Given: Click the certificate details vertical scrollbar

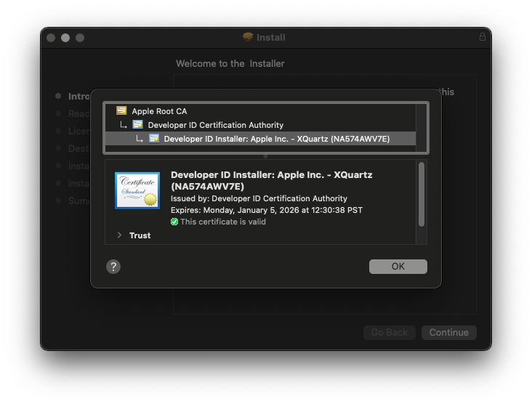Looking at the screenshot, I should pyautogui.click(x=422, y=194).
